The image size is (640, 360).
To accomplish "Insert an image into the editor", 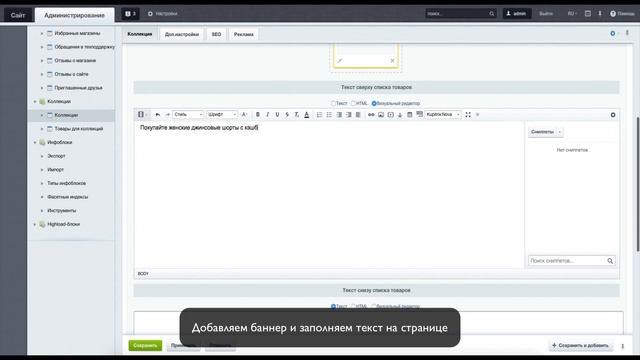I will pyautogui.click(x=381, y=115).
